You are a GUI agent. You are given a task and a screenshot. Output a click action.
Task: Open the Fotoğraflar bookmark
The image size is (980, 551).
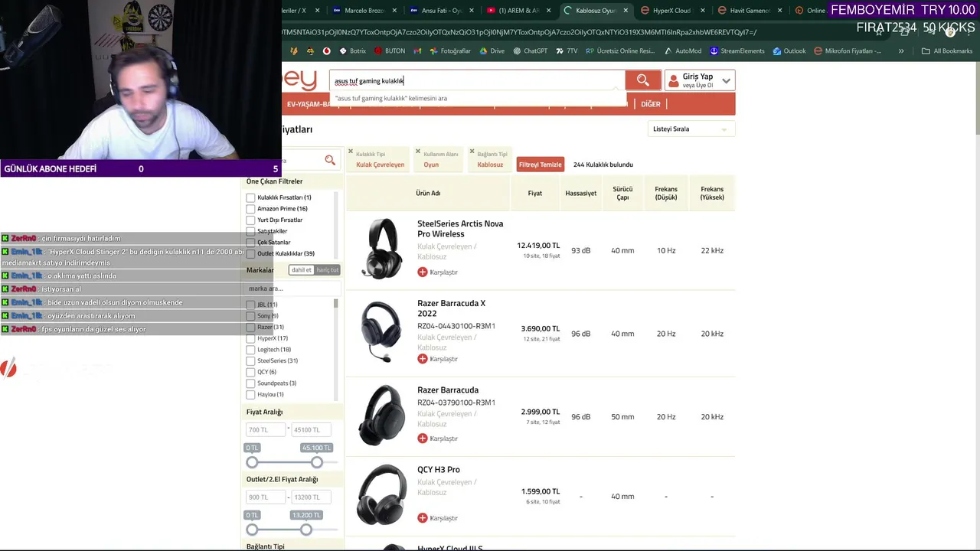tap(450, 51)
